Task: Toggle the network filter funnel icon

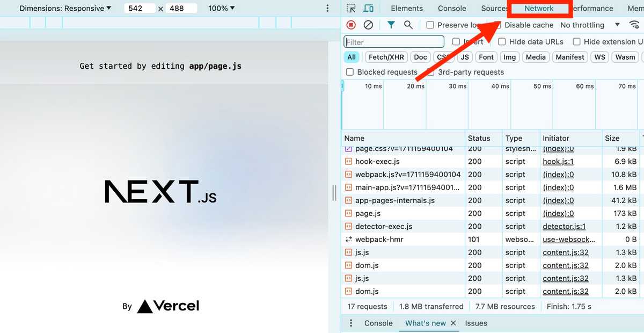Action: click(x=391, y=25)
